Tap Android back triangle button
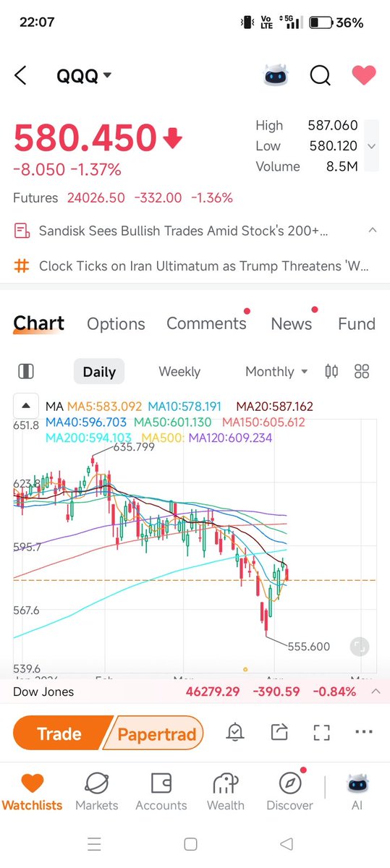 (287, 844)
